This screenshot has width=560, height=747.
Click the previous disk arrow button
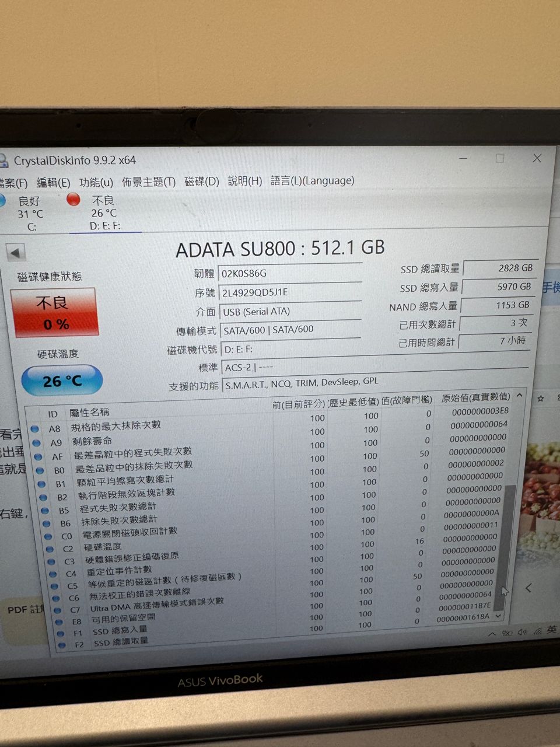[15, 253]
